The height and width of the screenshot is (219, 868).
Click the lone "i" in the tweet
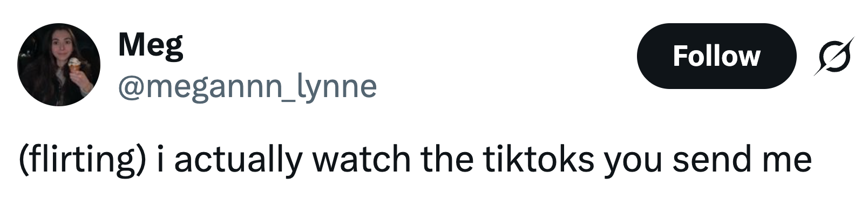160,159
